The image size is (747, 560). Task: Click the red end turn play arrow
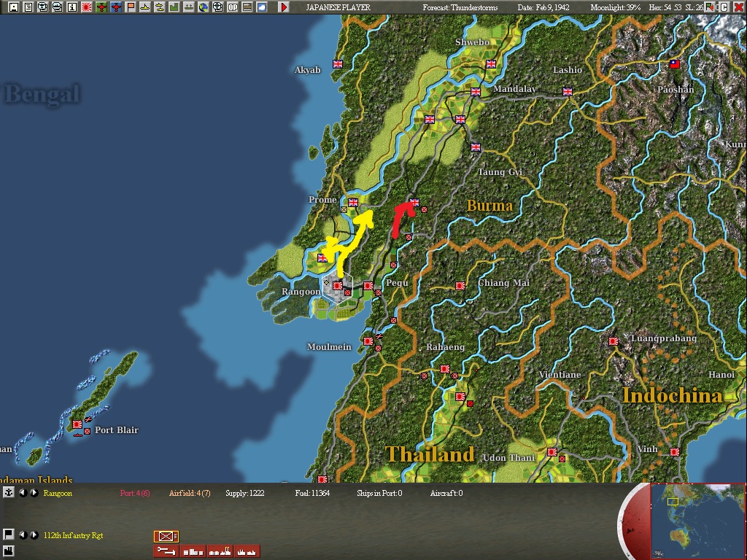[x=284, y=7]
